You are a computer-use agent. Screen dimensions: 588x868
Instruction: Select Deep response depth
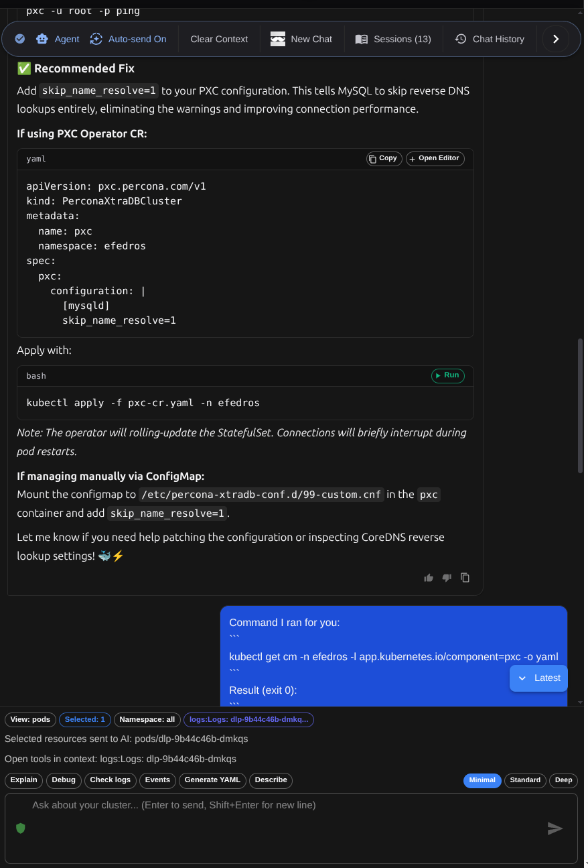pos(564,780)
